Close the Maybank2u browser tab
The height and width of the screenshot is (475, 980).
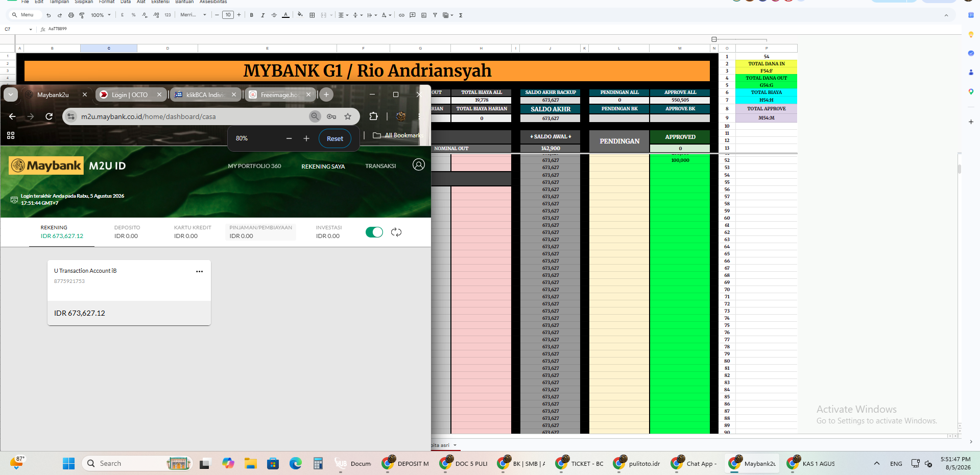[85, 95]
